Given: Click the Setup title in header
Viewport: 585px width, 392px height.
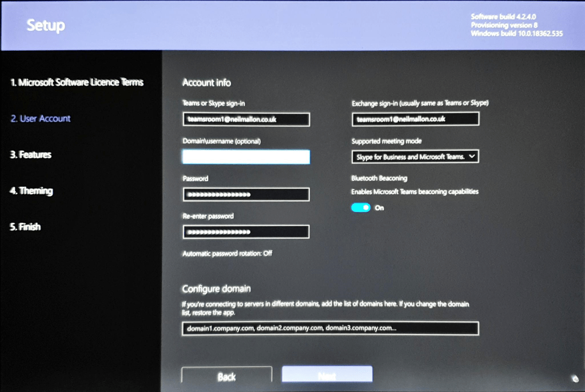Looking at the screenshot, I should 46,25.
